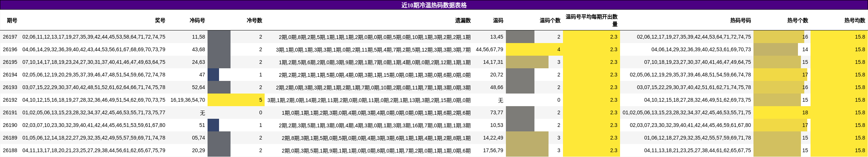
Task: Select period number 26189
Action: (x=10, y=138)
